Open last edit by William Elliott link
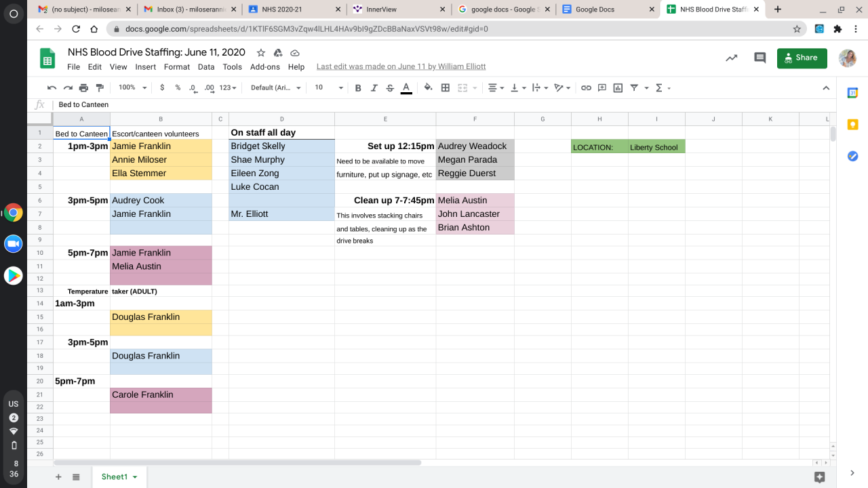The width and height of the screenshot is (868, 488). pos(401,67)
